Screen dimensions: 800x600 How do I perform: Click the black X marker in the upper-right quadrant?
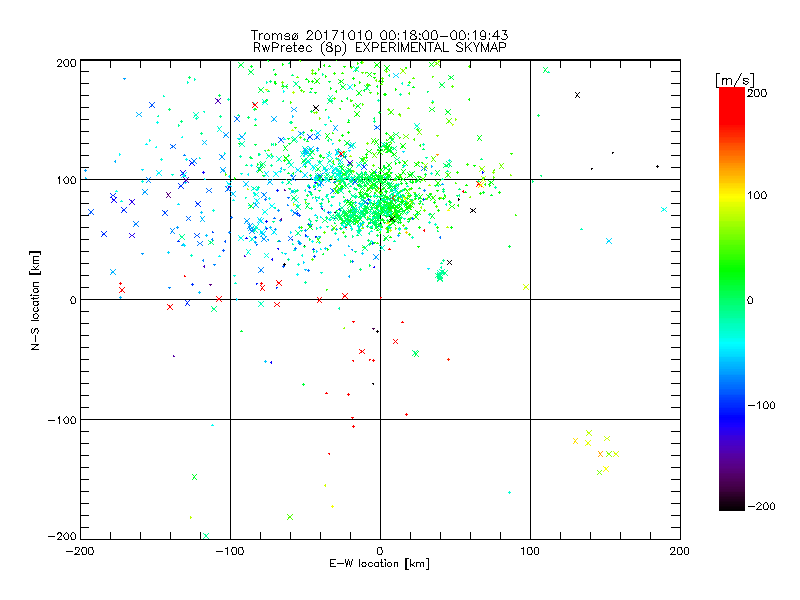pyautogui.click(x=578, y=95)
